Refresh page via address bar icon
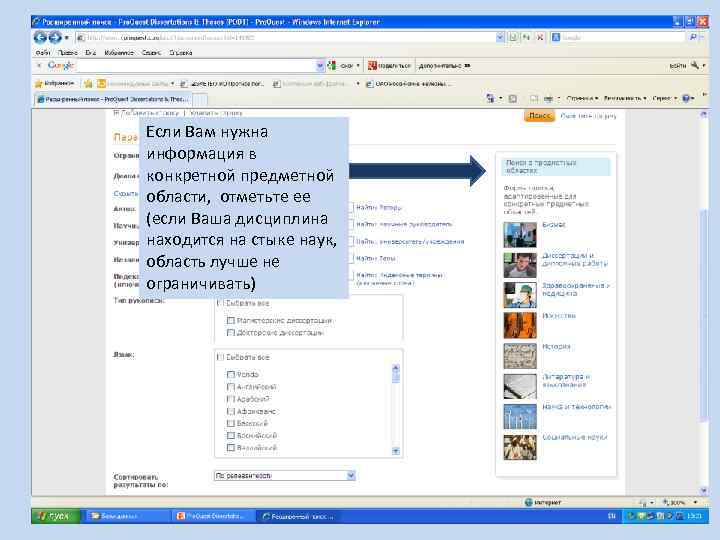The width and height of the screenshot is (720, 540). point(526,37)
